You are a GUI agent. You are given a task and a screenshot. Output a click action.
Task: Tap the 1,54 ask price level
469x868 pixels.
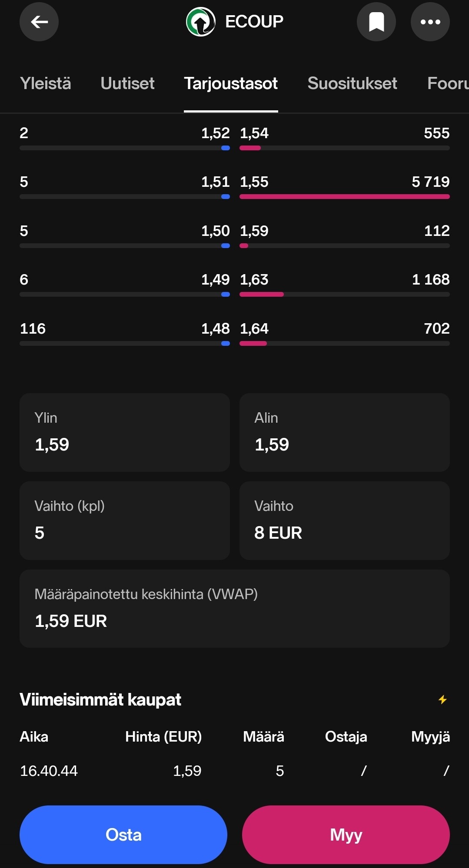pyautogui.click(x=254, y=133)
